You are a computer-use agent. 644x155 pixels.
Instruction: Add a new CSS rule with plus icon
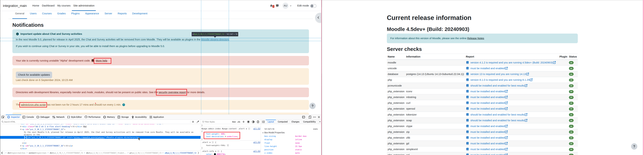click(244, 122)
